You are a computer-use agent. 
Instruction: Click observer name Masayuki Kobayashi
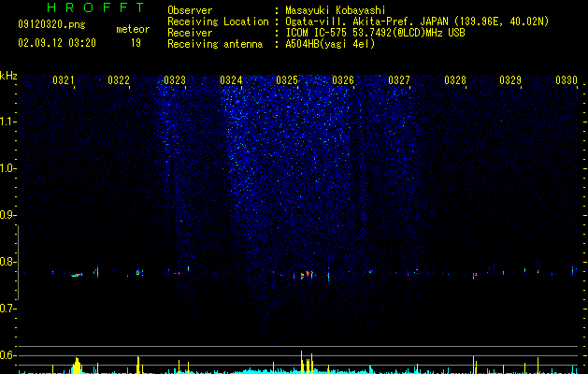click(x=336, y=10)
